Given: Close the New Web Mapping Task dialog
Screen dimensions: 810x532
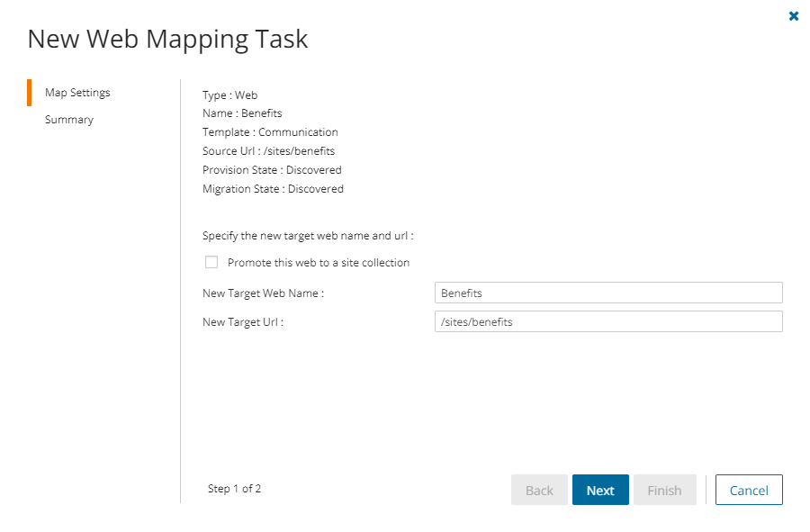Looking at the screenshot, I should click(794, 15).
